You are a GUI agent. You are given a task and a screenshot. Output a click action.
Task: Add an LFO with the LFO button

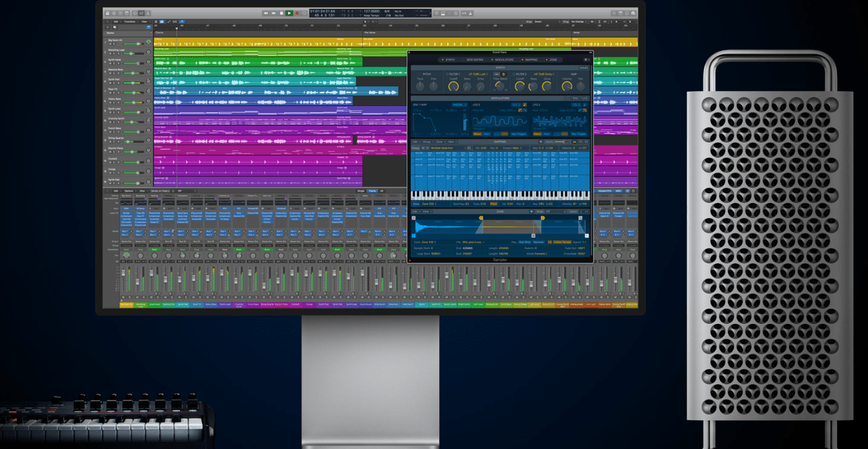coord(584,98)
